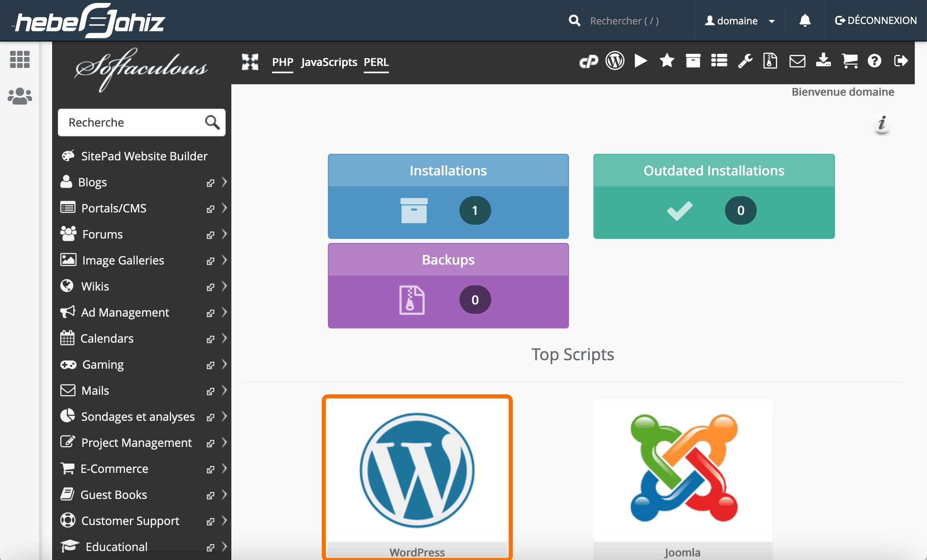Screen dimensions: 927x560
Task: Open the shopping cart icon in toolbar
Action: click(x=850, y=61)
